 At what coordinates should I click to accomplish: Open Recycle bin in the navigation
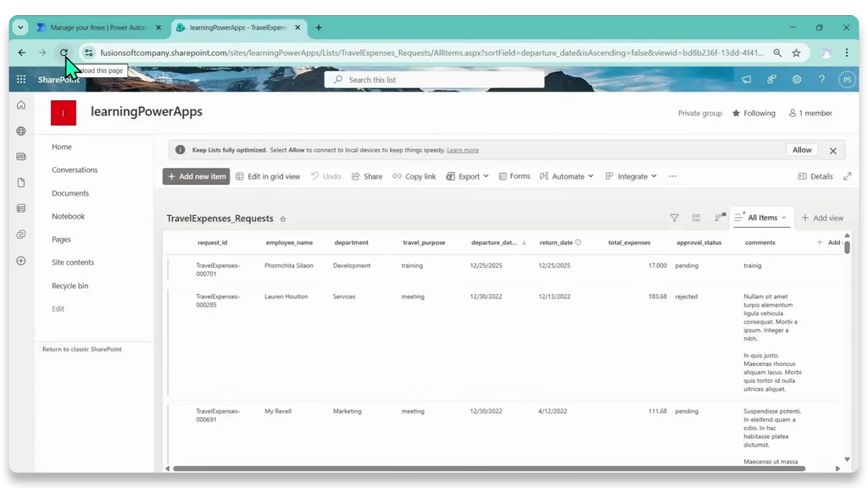pos(70,286)
